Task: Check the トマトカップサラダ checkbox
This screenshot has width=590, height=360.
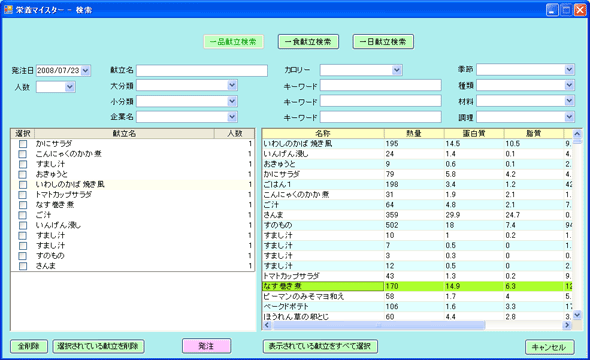Action: [x=23, y=194]
